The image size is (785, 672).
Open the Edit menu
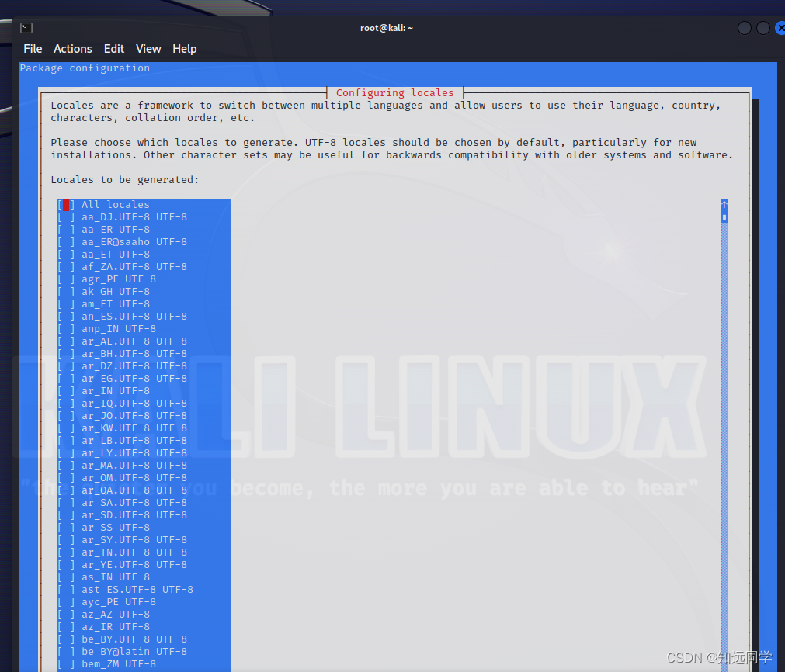[x=113, y=48]
